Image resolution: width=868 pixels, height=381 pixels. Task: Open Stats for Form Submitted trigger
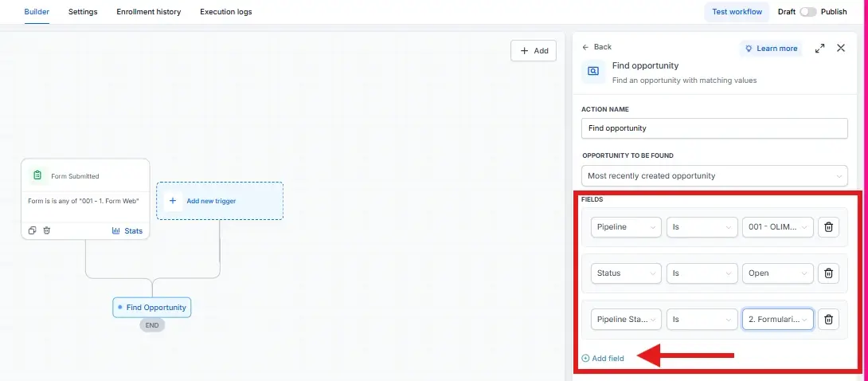[x=127, y=231]
